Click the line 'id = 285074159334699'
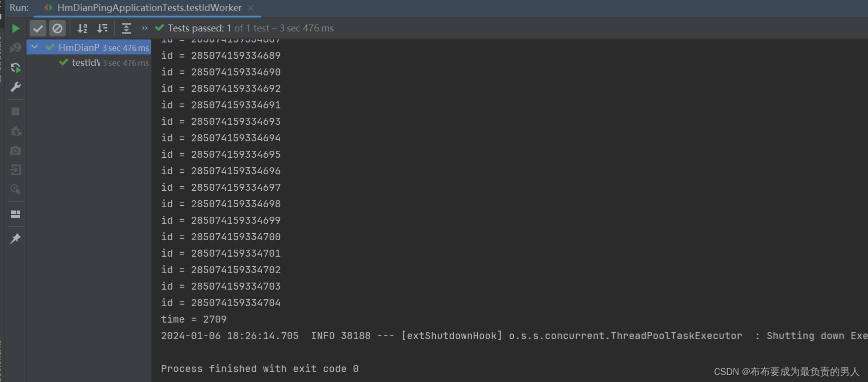The width and height of the screenshot is (868, 382). click(221, 220)
